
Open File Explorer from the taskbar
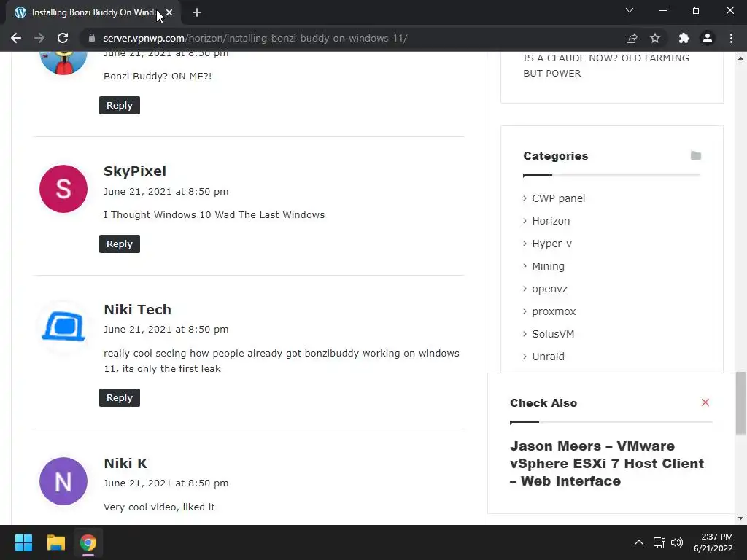tap(55, 542)
